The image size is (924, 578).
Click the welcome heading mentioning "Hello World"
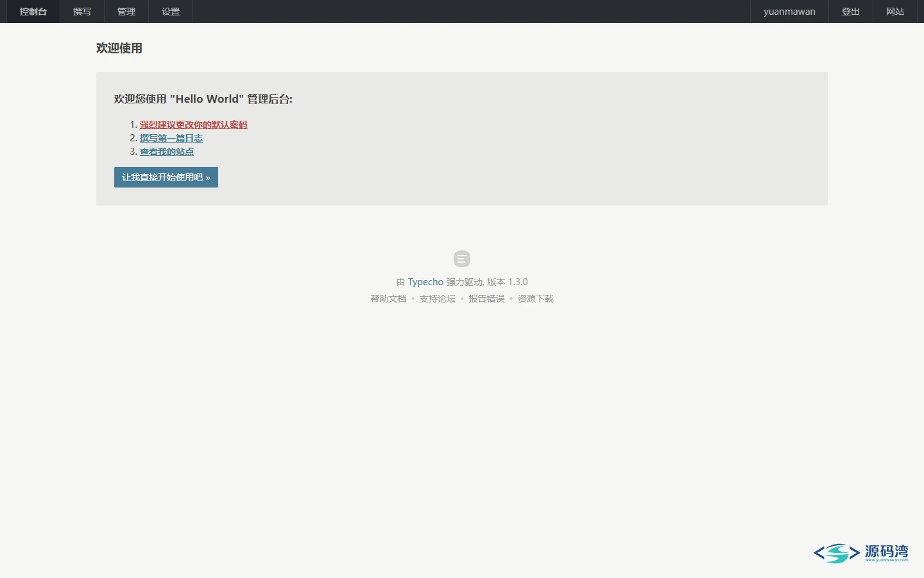pyautogui.click(x=203, y=99)
